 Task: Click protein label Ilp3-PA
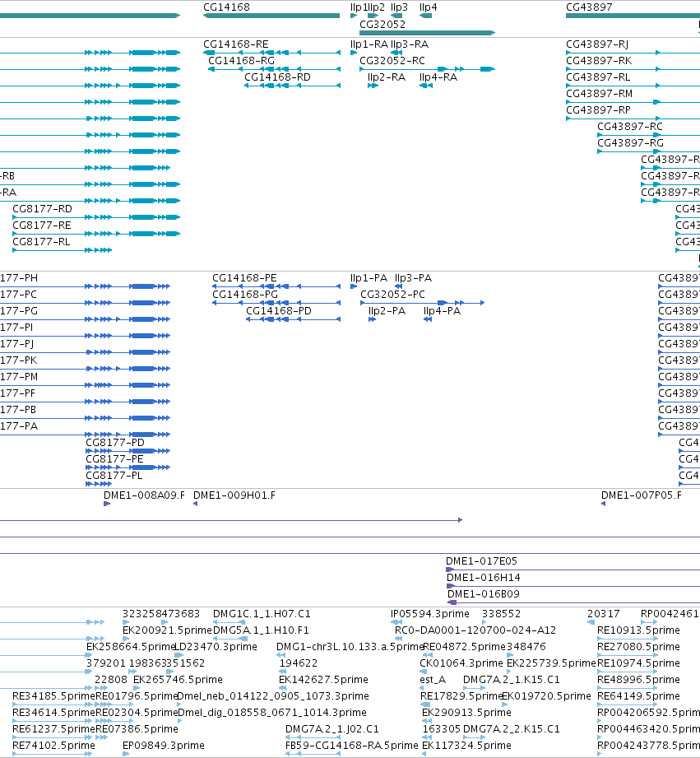413,278
